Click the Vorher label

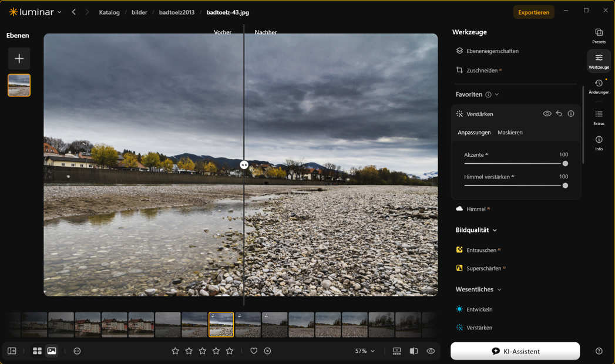click(223, 32)
